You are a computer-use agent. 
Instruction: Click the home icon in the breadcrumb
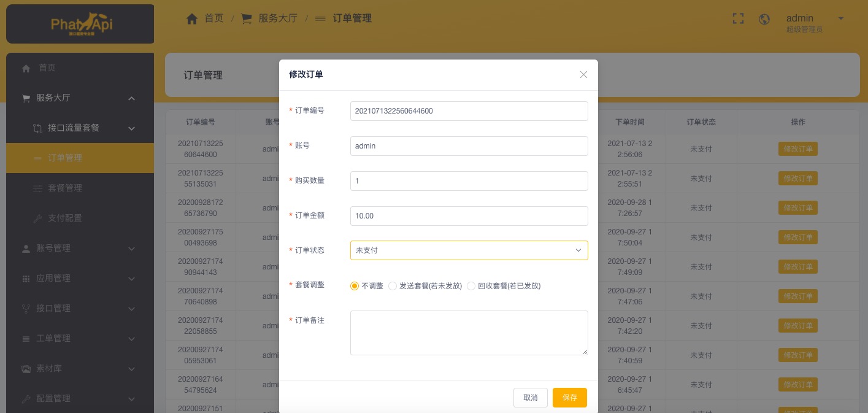point(192,18)
